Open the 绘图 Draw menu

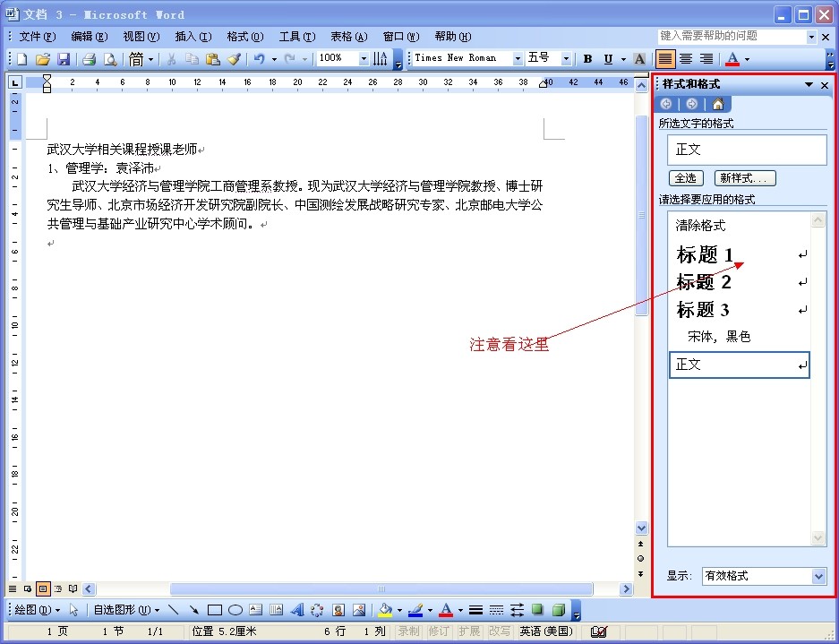[x=38, y=610]
